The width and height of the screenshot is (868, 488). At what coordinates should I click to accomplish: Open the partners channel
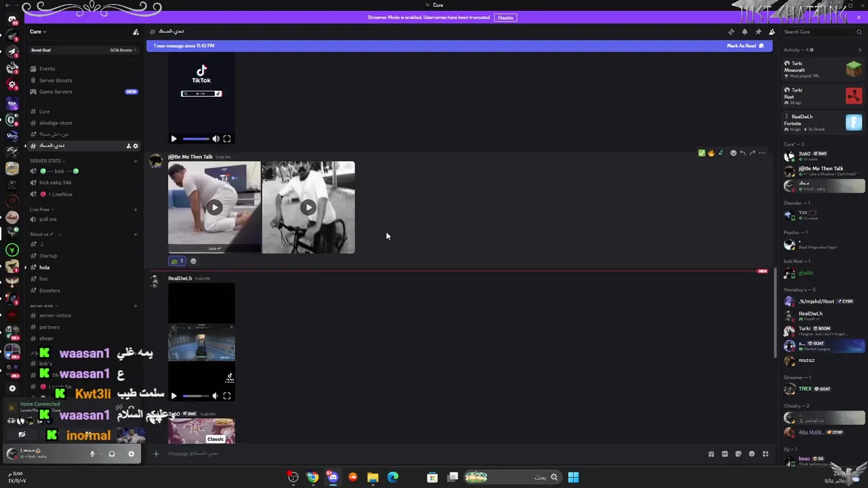(49, 327)
